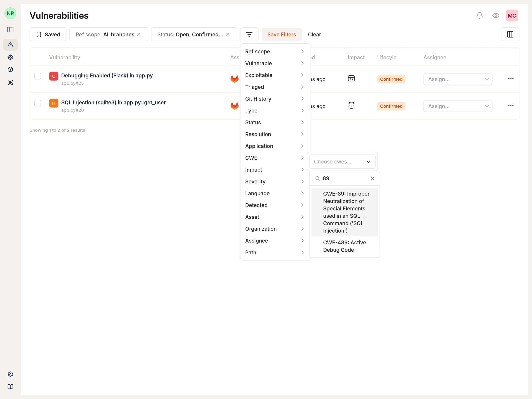Viewport: 532px width, 399px height.
Task: Open Assign dropdown for SQL Injection
Action: [458, 106]
